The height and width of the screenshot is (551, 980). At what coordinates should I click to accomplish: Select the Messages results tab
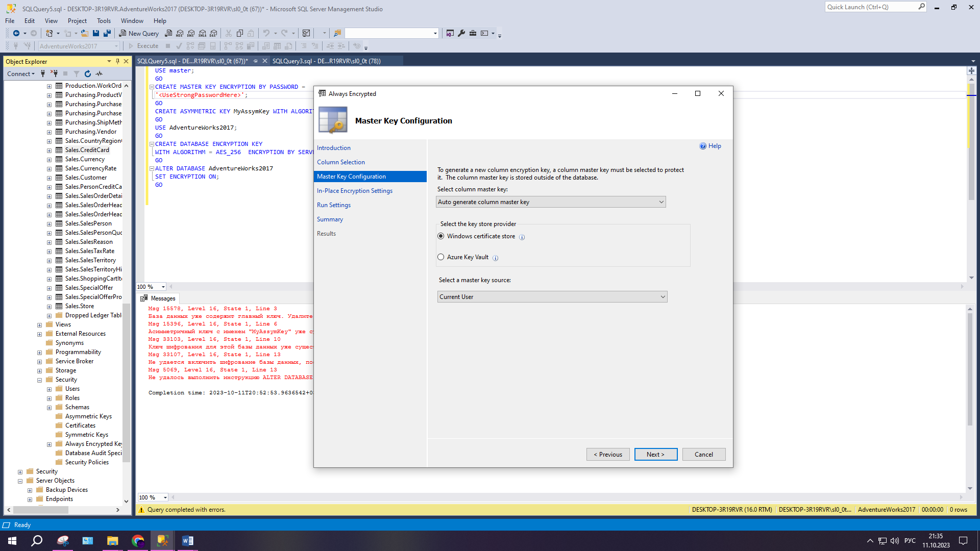coord(159,298)
